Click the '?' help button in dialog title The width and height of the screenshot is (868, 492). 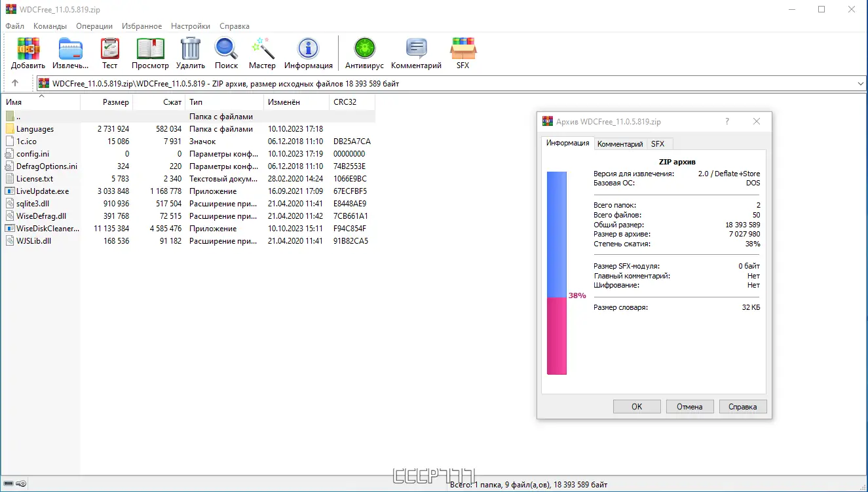coord(727,121)
